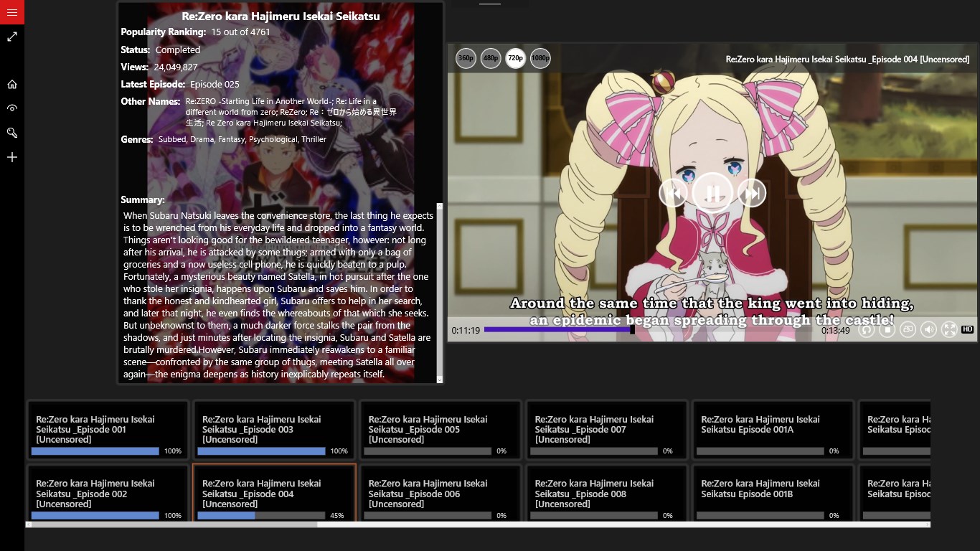Click Latest Episode 'Episode 025' text
Image resolution: width=980 pixels, height=551 pixels.
pyautogui.click(x=215, y=84)
